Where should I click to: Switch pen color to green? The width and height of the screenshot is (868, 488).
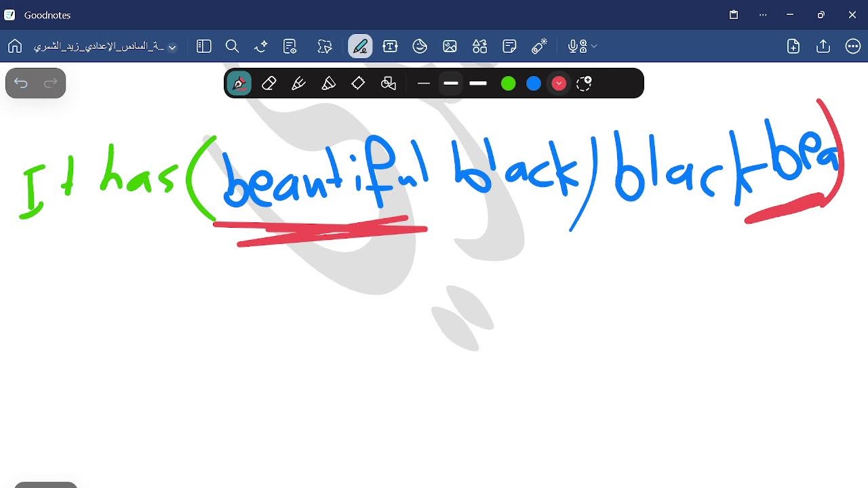point(508,83)
